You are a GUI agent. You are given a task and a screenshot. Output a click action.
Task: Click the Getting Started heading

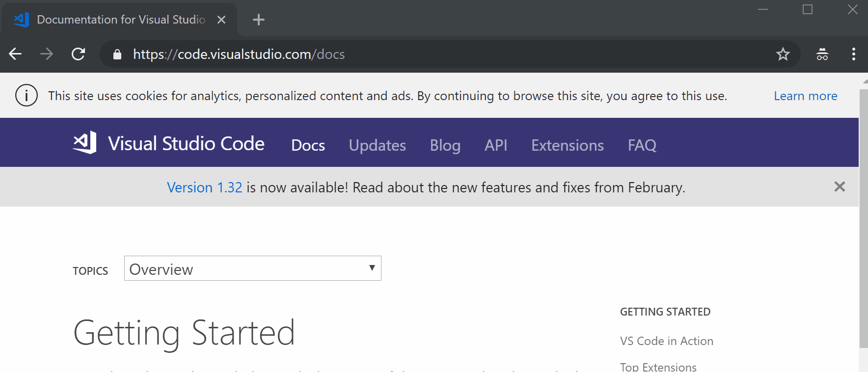(184, 334)
